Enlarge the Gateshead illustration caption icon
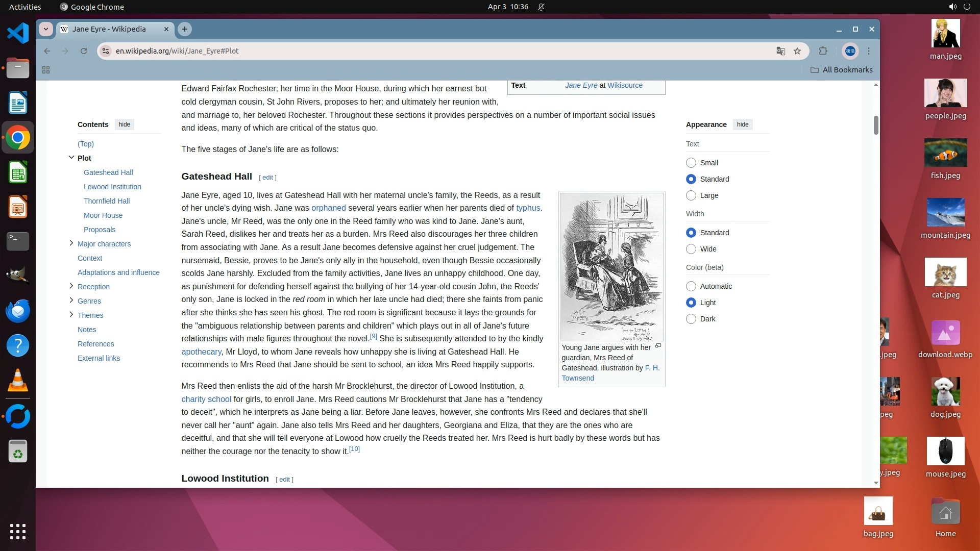The width and height of the screenshot is (980, 551). (658, 346)
